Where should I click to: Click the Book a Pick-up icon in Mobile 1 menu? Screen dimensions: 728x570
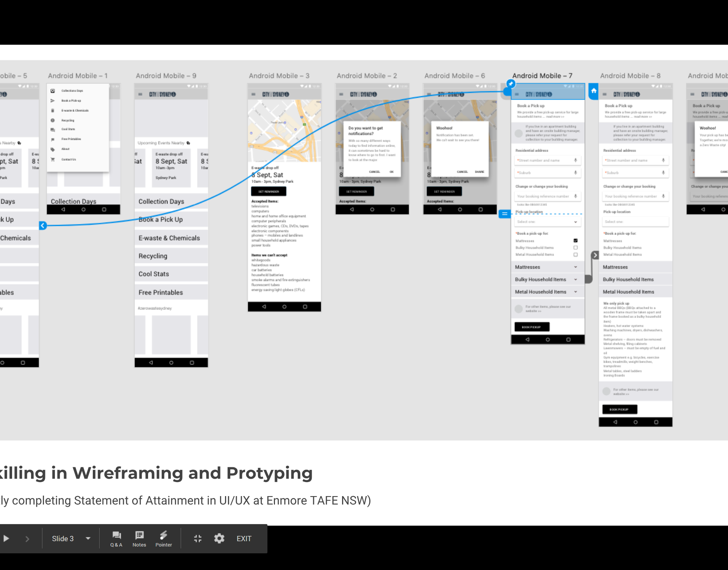(x=53, y=100)
